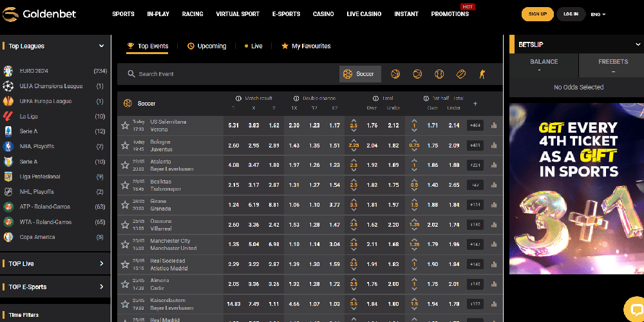The height and width of the screenshot is (322, 644).
Task: Select the ice hockey puck filter icon
Action: click(461, 74)
